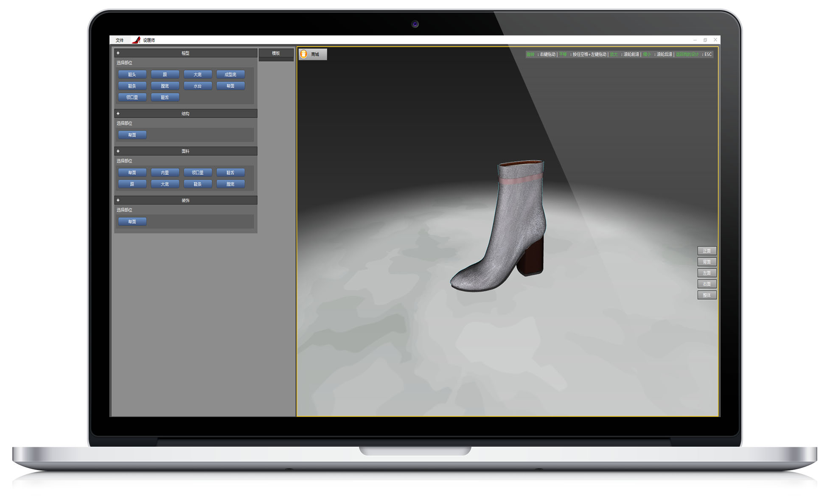830x504 pixels.
Task: Expand the 楦型 section plus icon
Action: click(x=118, y=53)
